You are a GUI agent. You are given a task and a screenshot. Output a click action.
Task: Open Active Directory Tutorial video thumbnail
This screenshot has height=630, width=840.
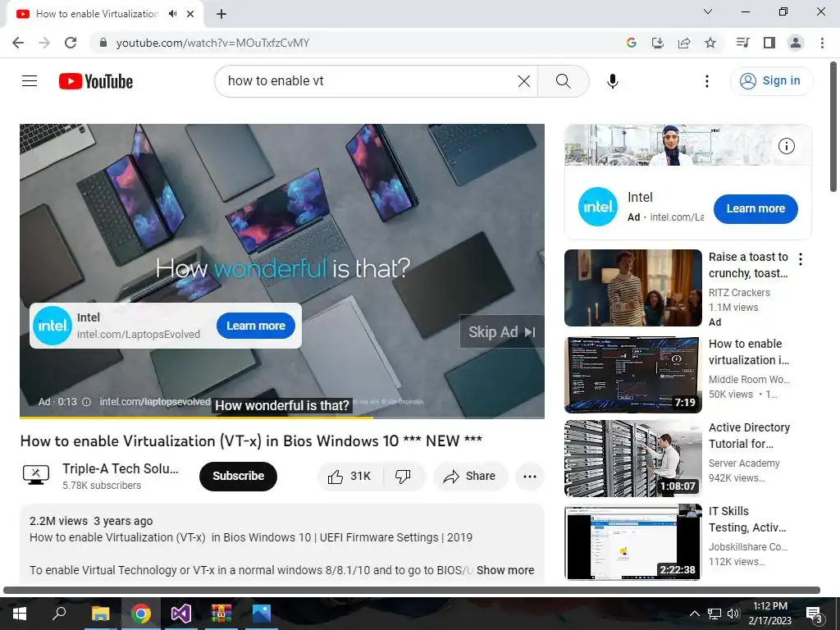coord(632,459)
